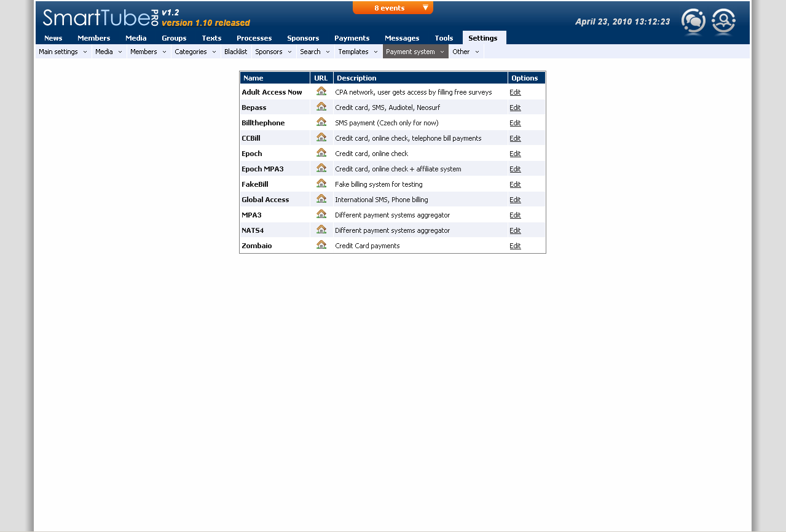This screenshot has height=532, width=786.
Task: Click 'Credit Card payments' description
Action: (367, 246)
